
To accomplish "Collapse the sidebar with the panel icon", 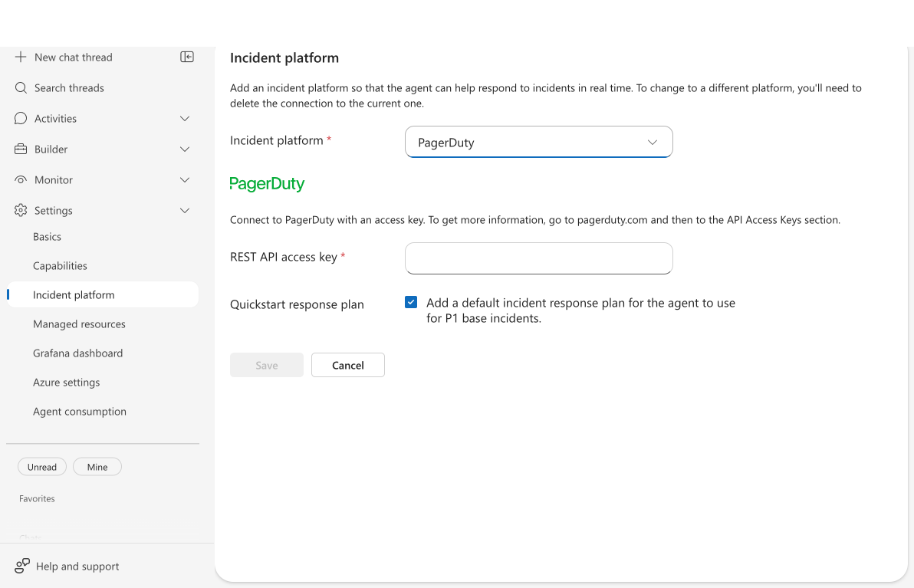I will coord(187,57).
